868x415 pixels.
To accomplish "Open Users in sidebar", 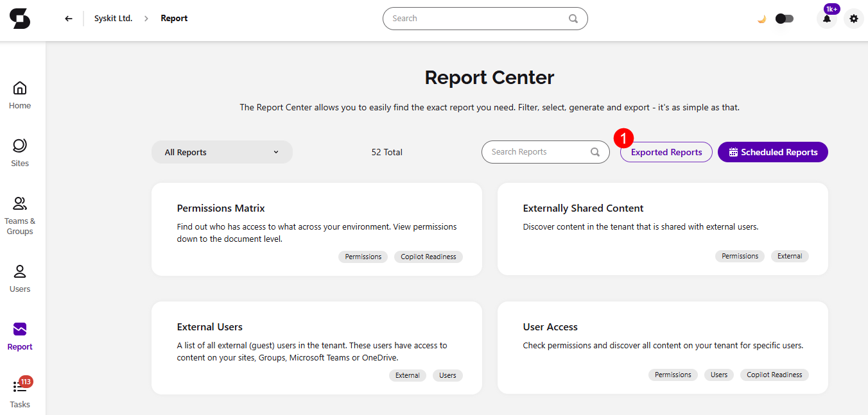I will [20, 278].
